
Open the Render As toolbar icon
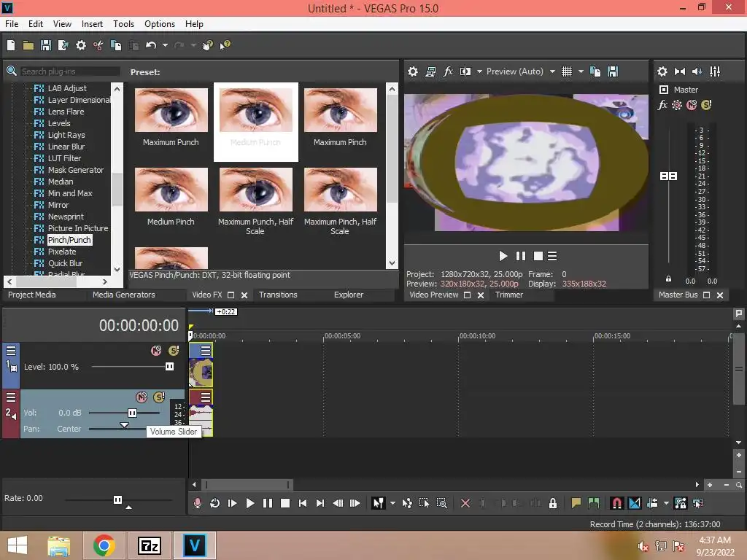click(x=63, y=45)
